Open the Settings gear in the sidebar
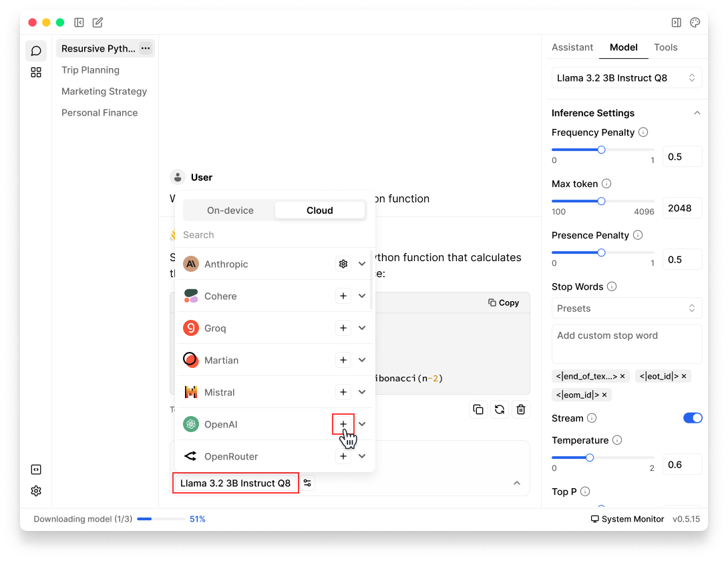Image resolution: width=728 pixels, height=561 pixels. tap(36, 491)
